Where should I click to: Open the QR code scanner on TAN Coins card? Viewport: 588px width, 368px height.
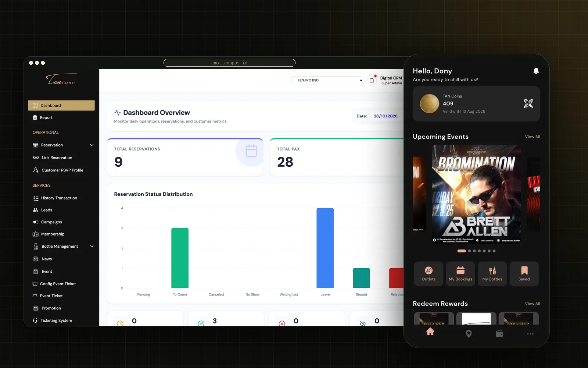tap(528, 104)
